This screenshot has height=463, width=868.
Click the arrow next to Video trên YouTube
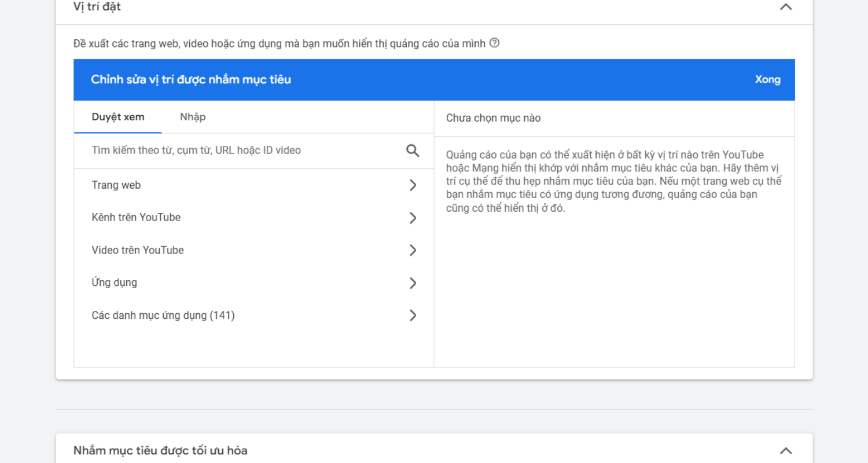tap(413, 251)
